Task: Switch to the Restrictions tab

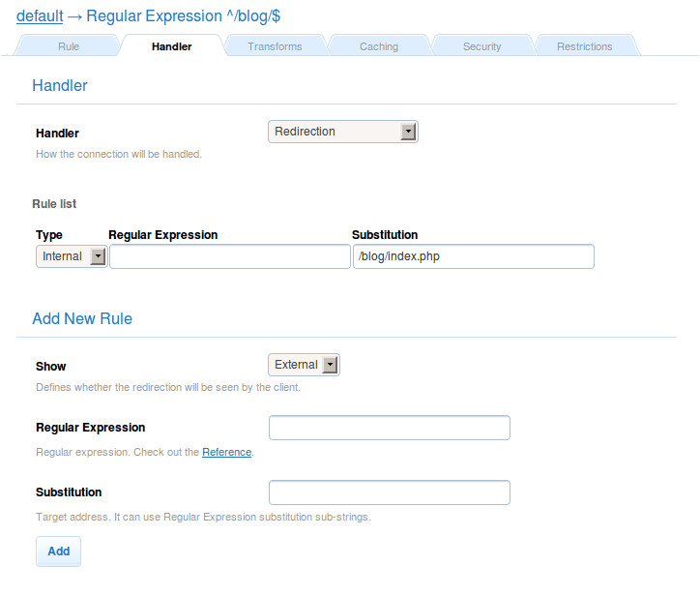Action: 584,46
